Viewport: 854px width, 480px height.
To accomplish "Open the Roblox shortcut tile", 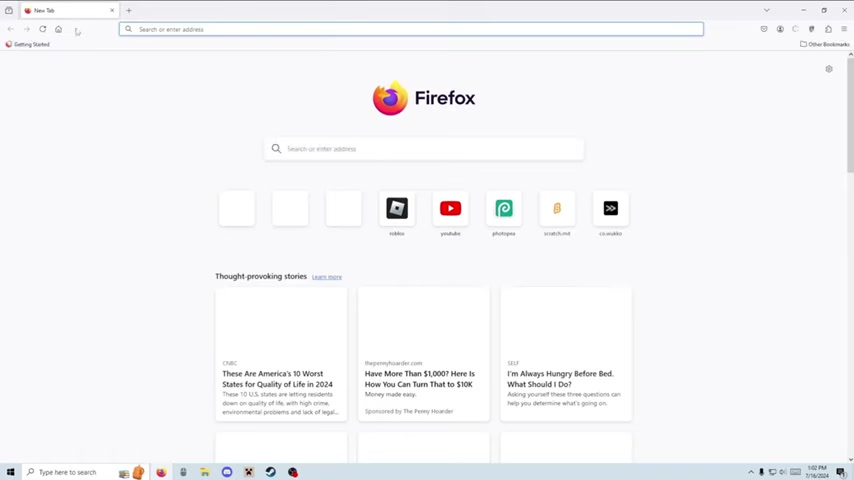I will tap(397, 209).
